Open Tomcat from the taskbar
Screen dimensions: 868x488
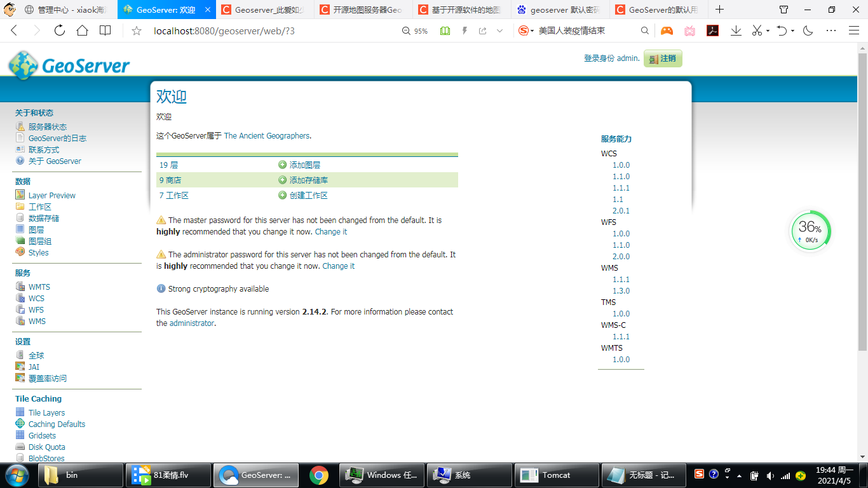click(x=557, y=475)
